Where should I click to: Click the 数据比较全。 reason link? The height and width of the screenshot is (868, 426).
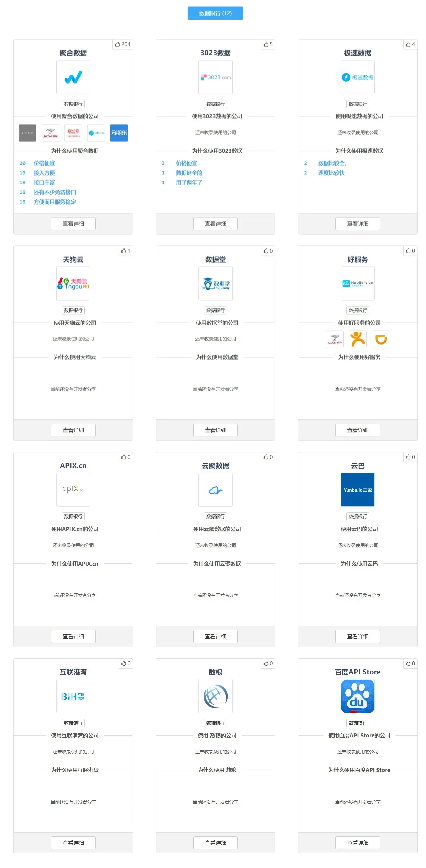(x=332, y=163)
